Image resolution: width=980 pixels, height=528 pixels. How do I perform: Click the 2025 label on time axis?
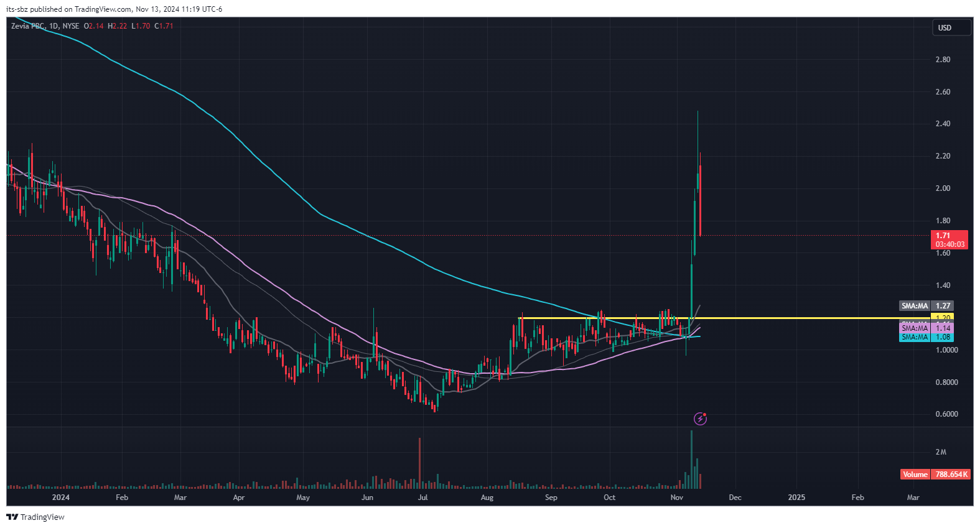796,498
